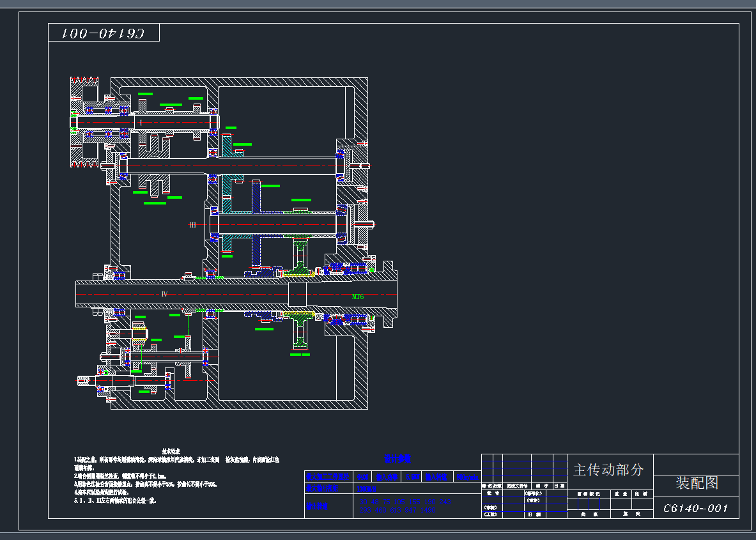The height and width of the screenshot is (540, 756).
Task: Click the output speed values in parameter table
Action: coord(403,506)
